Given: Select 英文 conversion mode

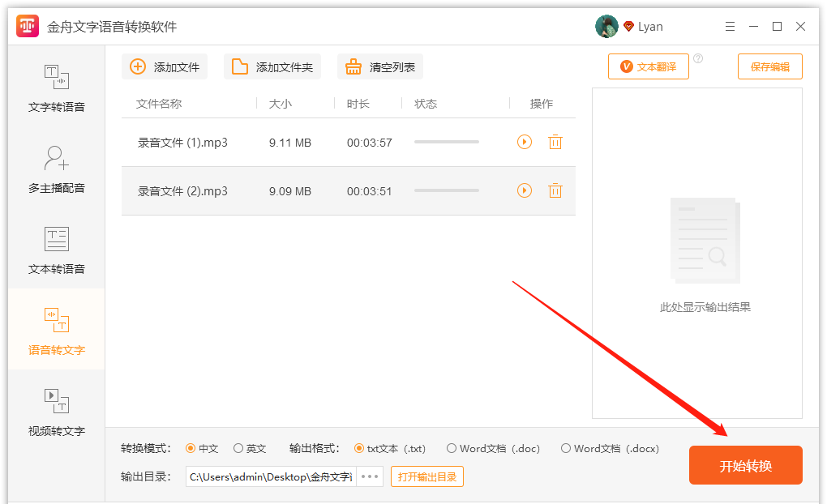Looking at the screenshot, I should pos(238,449).
